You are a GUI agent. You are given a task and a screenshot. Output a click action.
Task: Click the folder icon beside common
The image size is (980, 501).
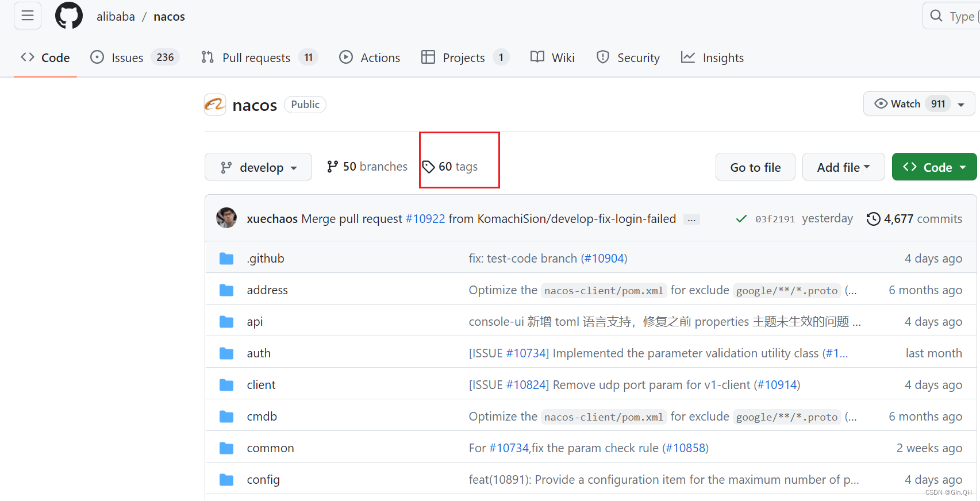(x=226, y=448)
